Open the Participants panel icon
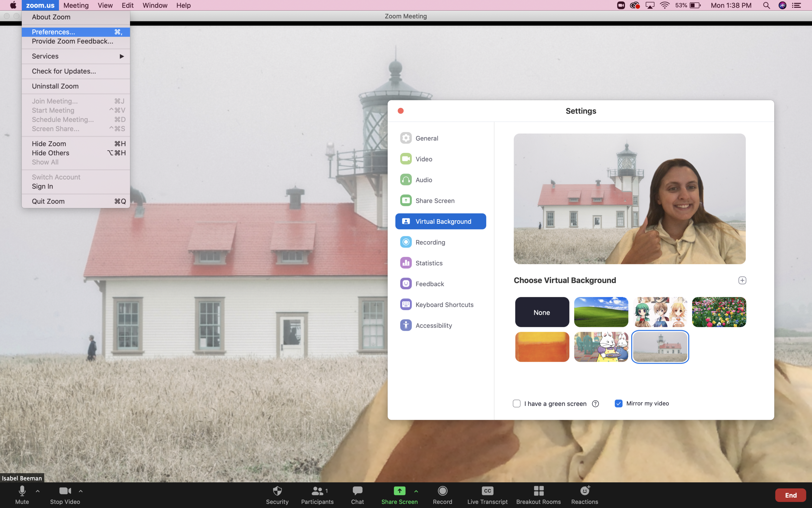The height and width of the screenshot is (508, 812). 317,490
